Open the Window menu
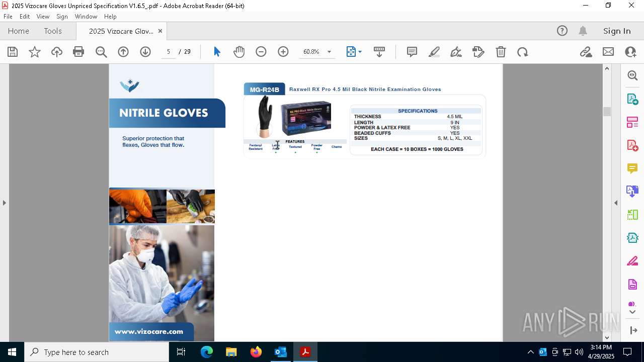Image resolution: width=644 pixels, height=362 pixels. [86, 17]
